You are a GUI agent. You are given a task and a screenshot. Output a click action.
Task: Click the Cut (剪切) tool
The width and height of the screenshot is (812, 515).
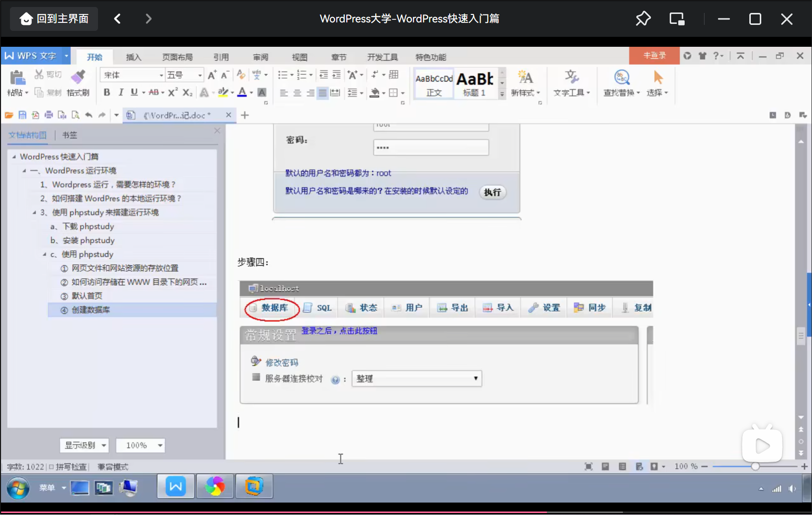coord(48,75)
